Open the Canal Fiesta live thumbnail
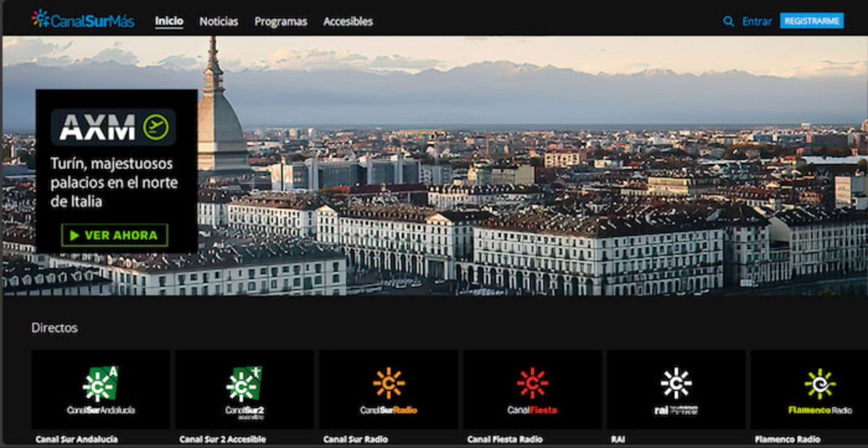The width and height of the screenshot is (868, 448). click(x=532, y=389)
